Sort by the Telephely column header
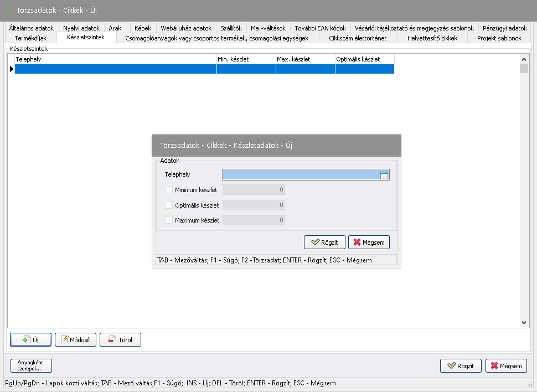 click(115, 59)
